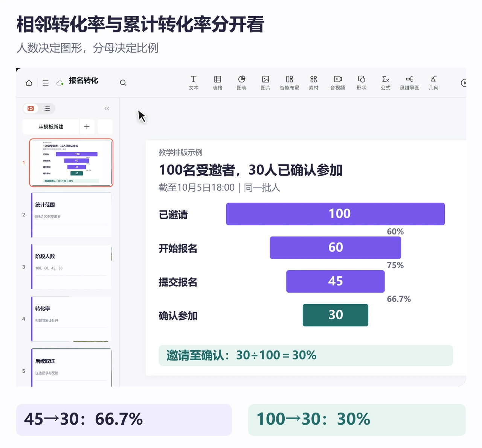Open the 智能布局 smart layout tool
482x448 pixels.
(x=290, y=83)
